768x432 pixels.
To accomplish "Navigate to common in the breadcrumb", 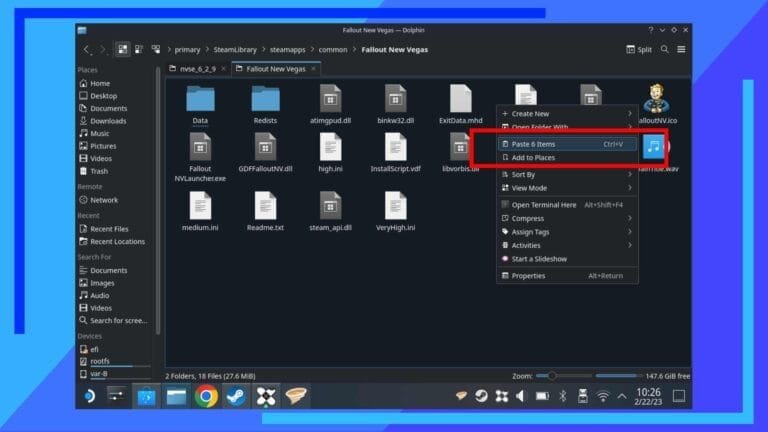I will click(333, 49).
